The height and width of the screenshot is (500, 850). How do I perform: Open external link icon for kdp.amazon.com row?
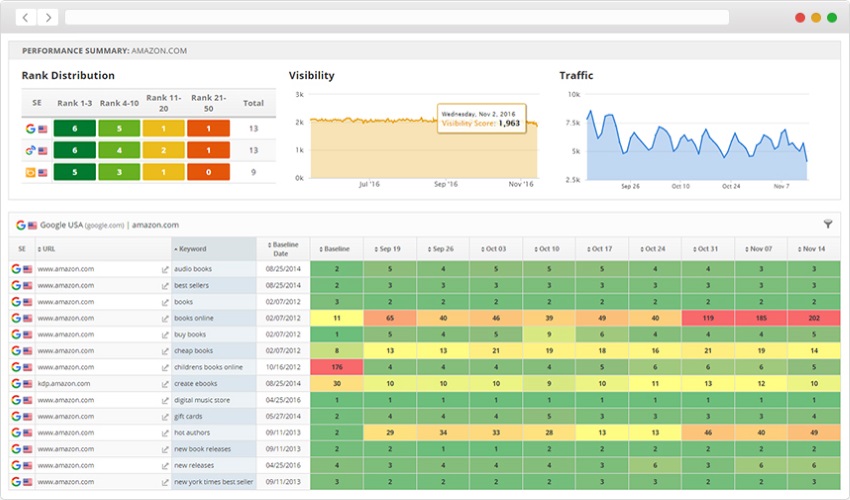(165, 383)
